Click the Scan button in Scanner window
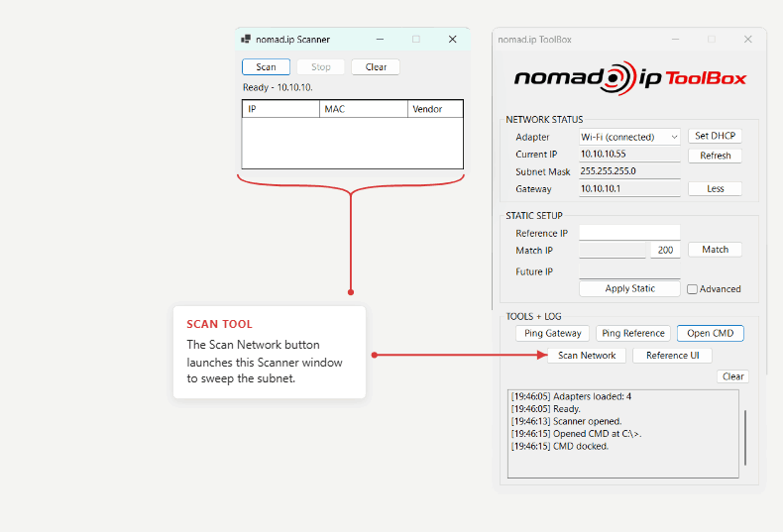The width and height of the screenshot is (783, 532). pyautogui.click(x=266, y=67)
